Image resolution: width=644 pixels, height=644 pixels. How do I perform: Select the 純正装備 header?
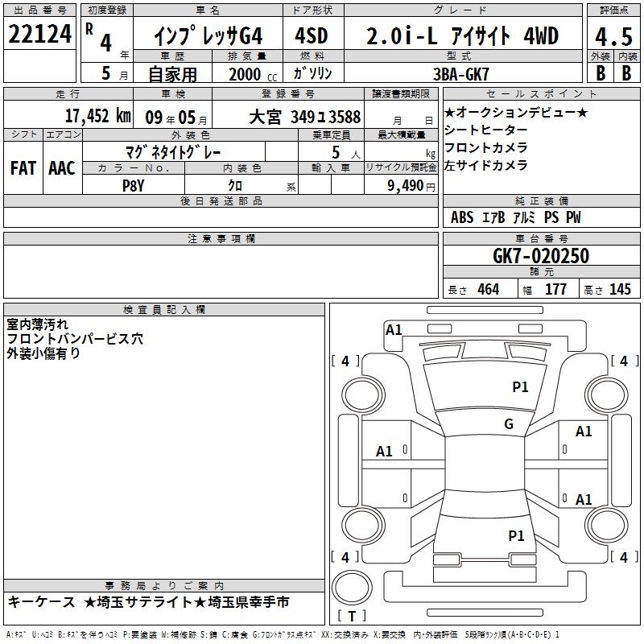click(541, 200)
